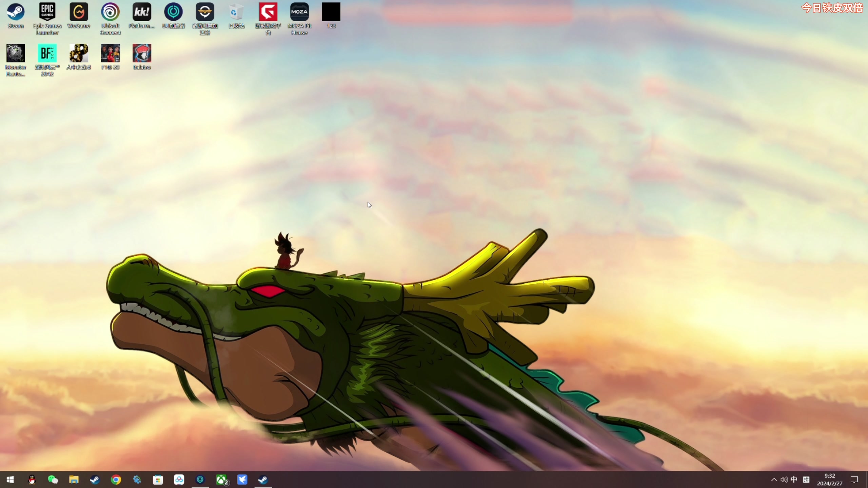Toggle the 拼 Pinyin input mode icon
Screen dimensions: 868x488
pos(806,480)
